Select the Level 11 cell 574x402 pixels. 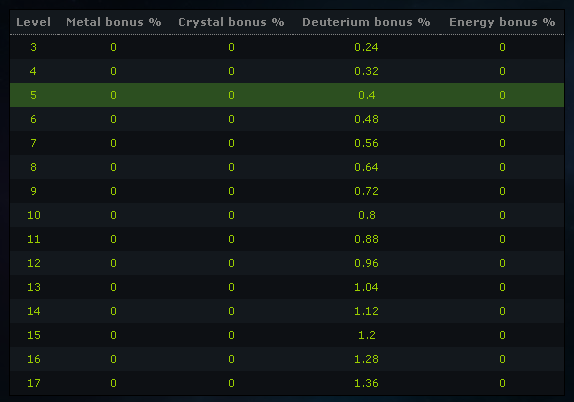coord(34,239)
